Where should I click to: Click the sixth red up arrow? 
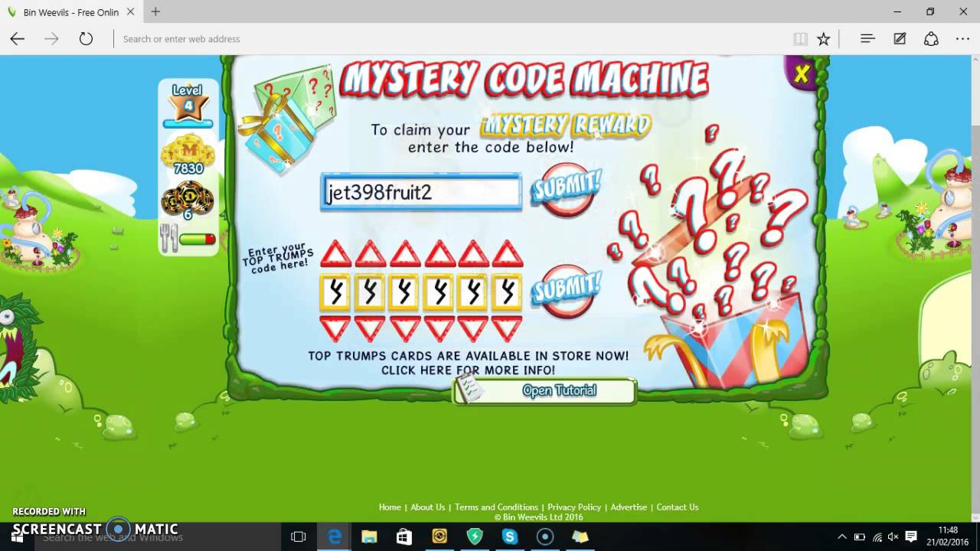(507, 253)
